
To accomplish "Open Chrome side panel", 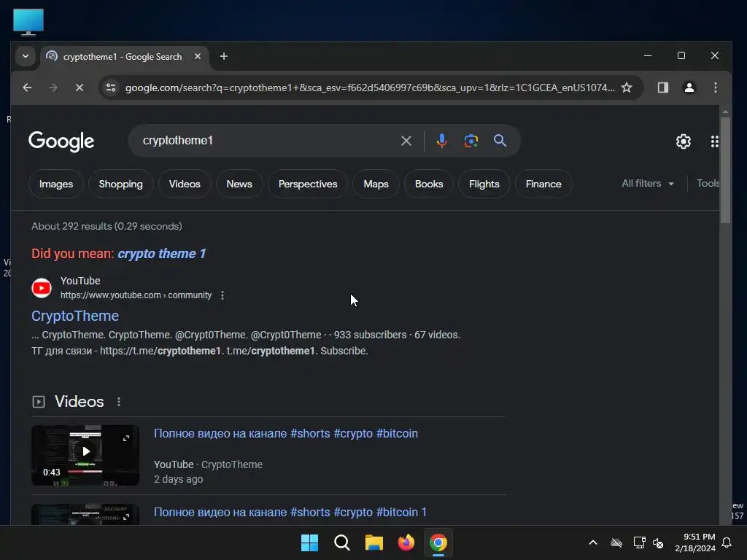I will coord(662,87).
